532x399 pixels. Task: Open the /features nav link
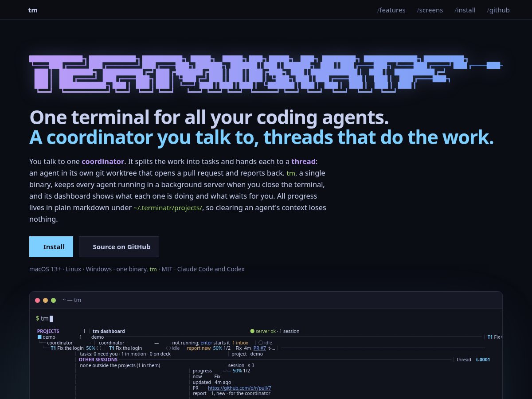click(x=391, y=10)
